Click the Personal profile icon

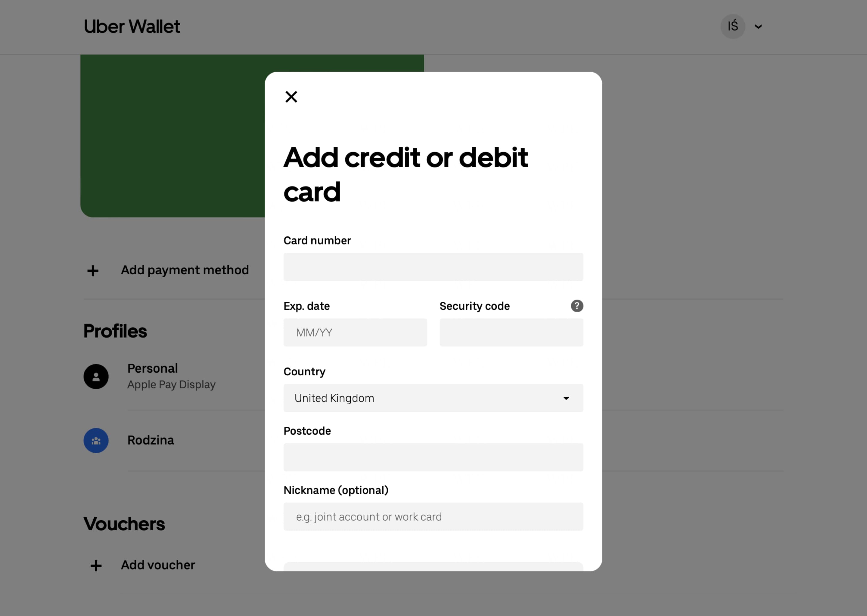point(96,376)
